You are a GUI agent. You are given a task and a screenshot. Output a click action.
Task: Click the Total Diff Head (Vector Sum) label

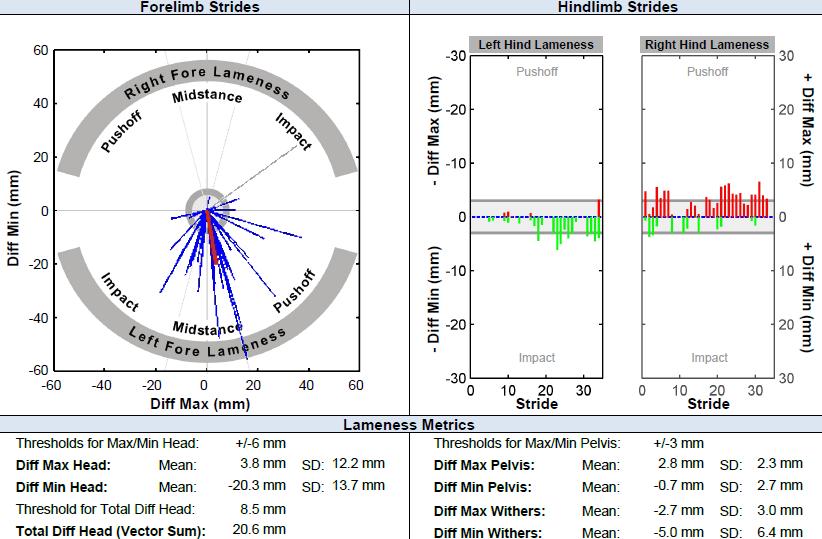click(111, 531)
